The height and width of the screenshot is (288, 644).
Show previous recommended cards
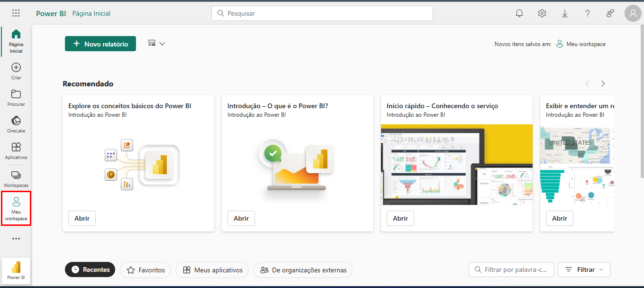click(588, 84)
